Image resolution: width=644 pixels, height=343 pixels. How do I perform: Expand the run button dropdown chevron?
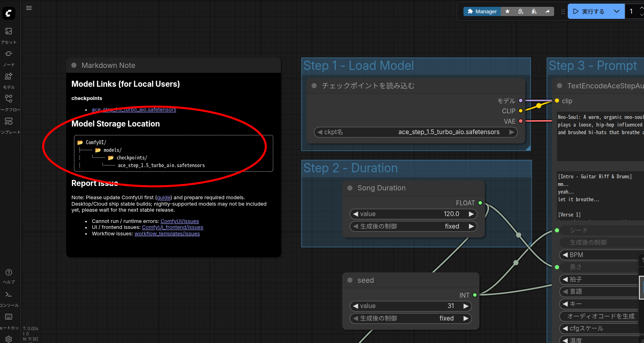click(617, 12)
